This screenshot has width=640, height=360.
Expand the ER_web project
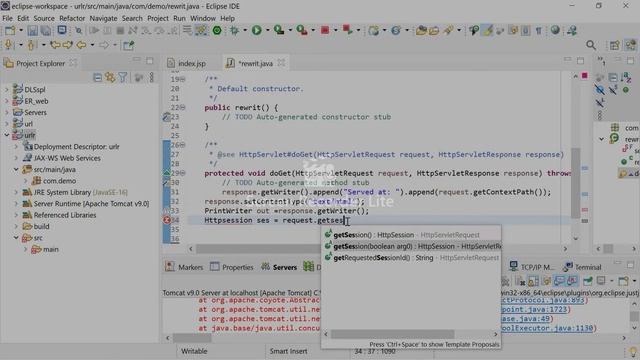pos(7,101)
